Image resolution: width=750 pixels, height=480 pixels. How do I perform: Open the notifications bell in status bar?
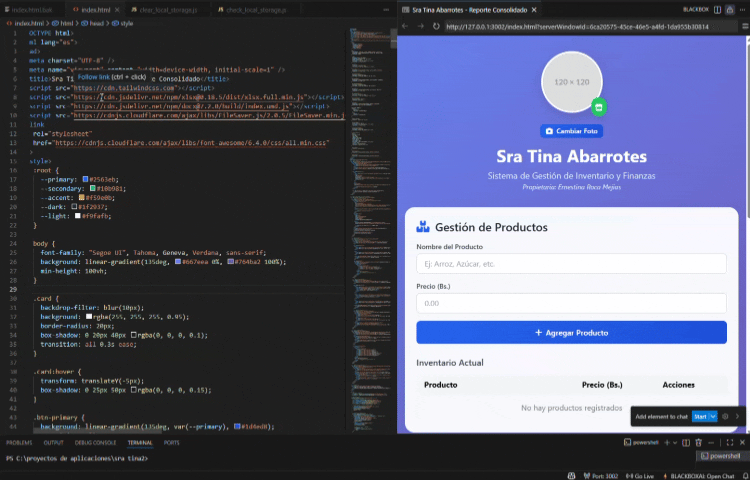pyautogui.click(x=746, y=476)
